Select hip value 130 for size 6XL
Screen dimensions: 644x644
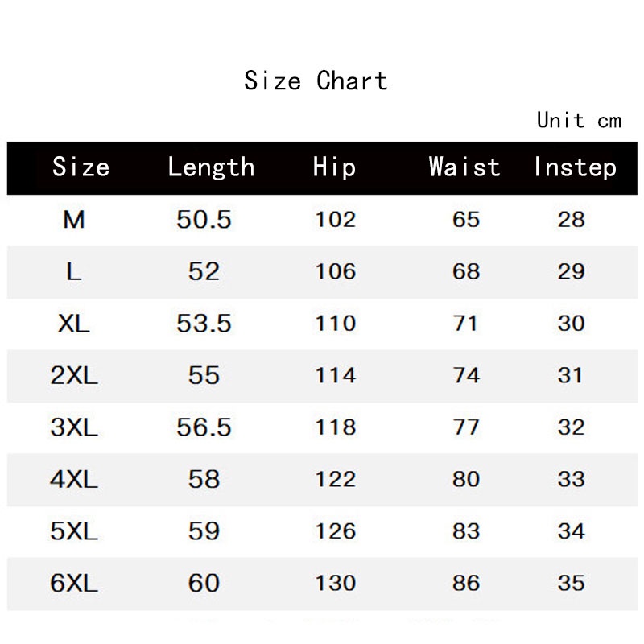[x=335, y=583]
